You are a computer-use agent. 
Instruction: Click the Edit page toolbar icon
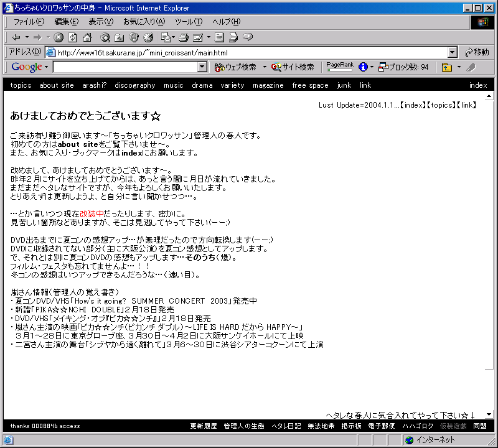point(198,37)
